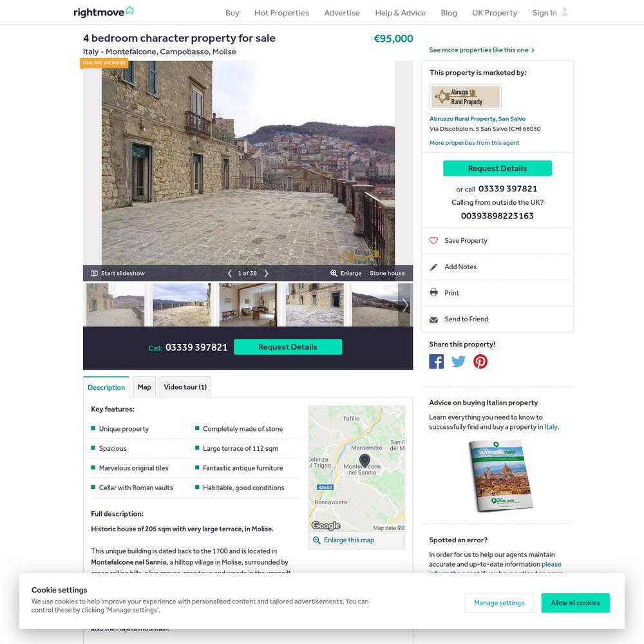Image resolution: width=644 pixels, height=644 pixels.
Task: Click Save Property
Action: [466, 241]
